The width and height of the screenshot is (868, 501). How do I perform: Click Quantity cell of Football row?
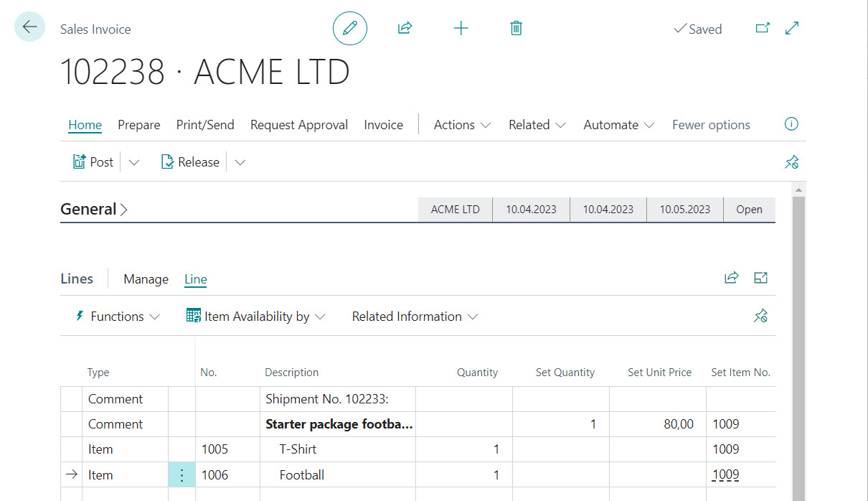pyautogui.click(x=464, y=474)
